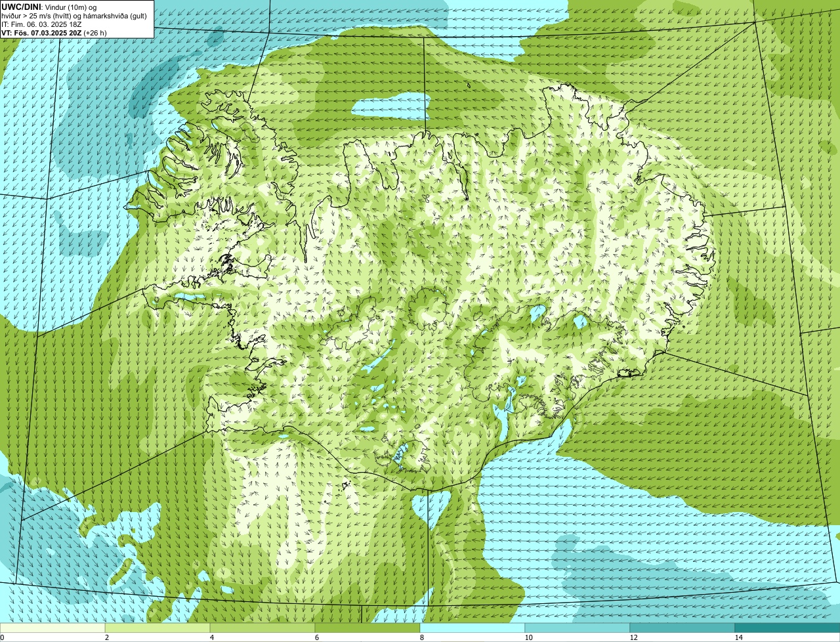Select the light green 2–4 m/s legend swatch
This screenshot has height=642, width=840.
point(157,628)
